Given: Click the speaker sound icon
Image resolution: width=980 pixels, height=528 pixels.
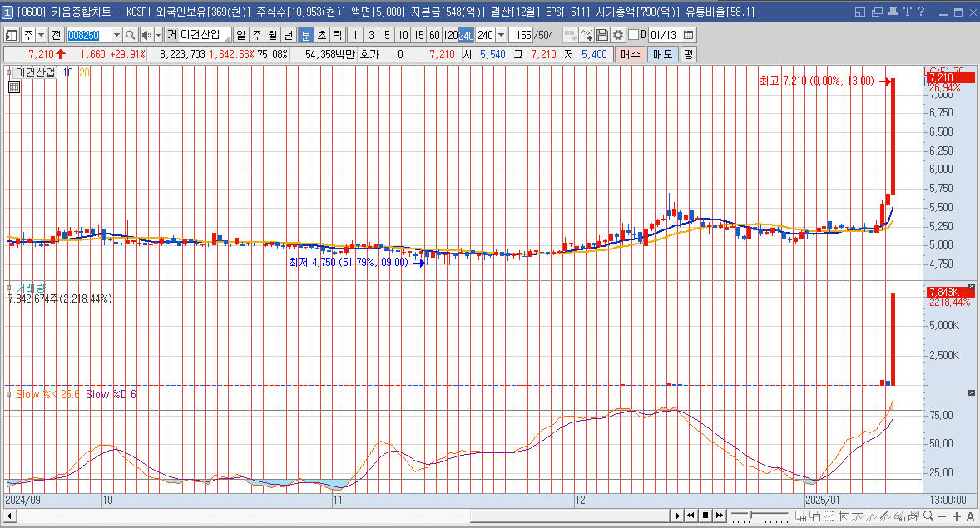Looking at the screenshot, I should click(x=146, y=35).
